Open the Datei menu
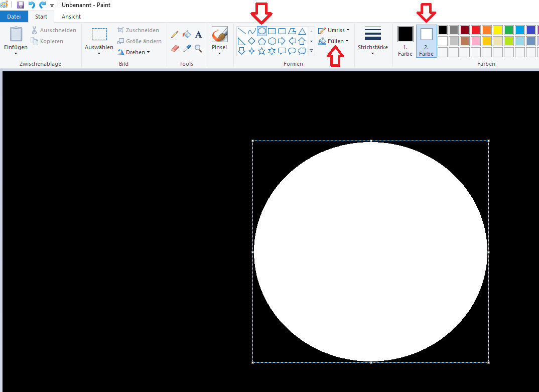Image resolution: width=539 pixels, height=392 pixels. tap(14, 17)
